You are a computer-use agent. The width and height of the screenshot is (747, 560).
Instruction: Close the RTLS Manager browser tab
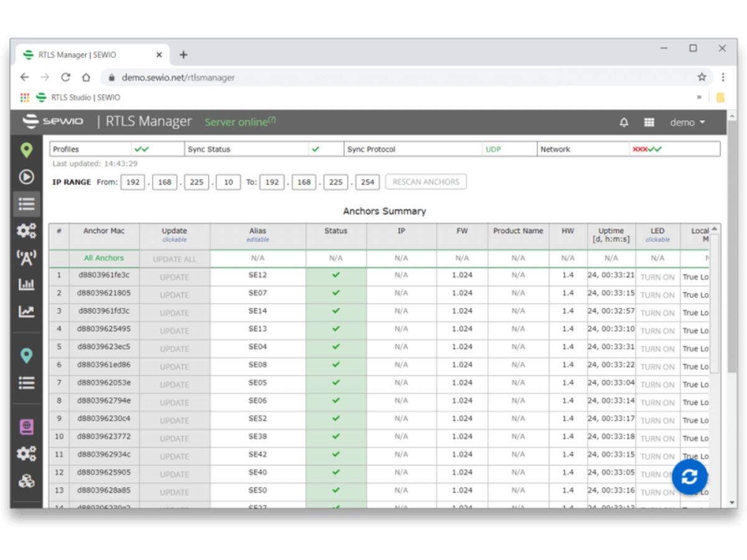(x=159, y=55)
